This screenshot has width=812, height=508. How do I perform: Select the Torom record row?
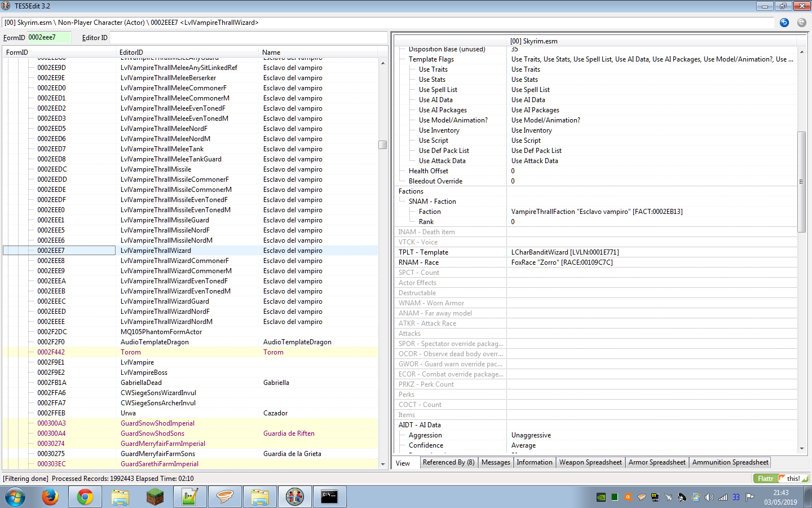pyautogui.click(x=191, y=352)
